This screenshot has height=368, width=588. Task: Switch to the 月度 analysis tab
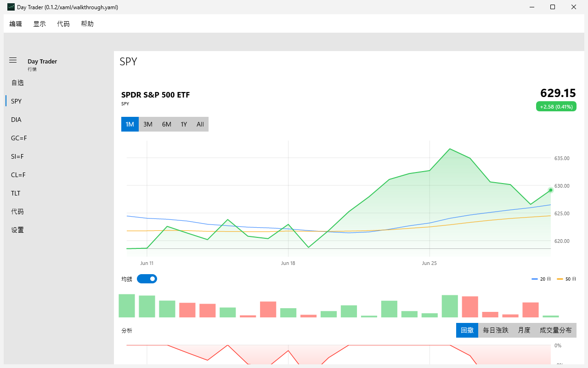coord(524,330)
